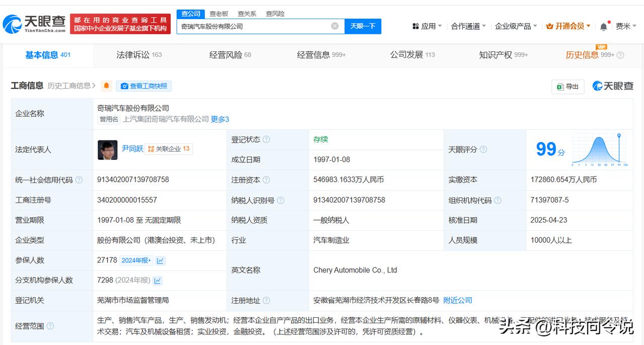
Task: Click the crown icon by 开通会员
Action: pos(549,26)
